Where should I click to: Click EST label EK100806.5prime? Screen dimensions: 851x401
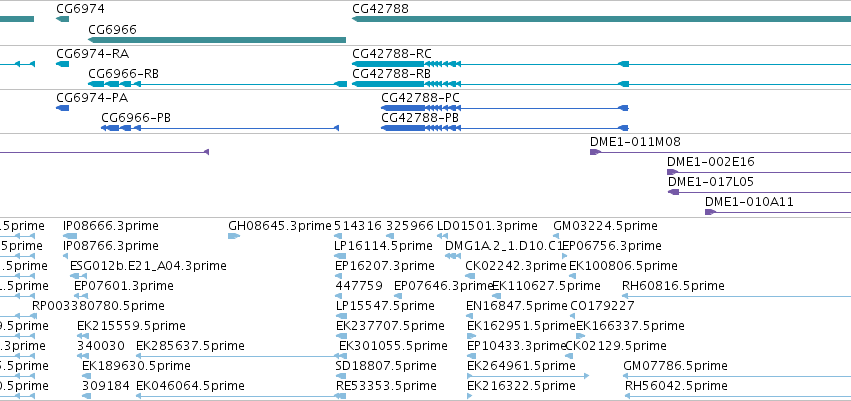tap(623, 266)
